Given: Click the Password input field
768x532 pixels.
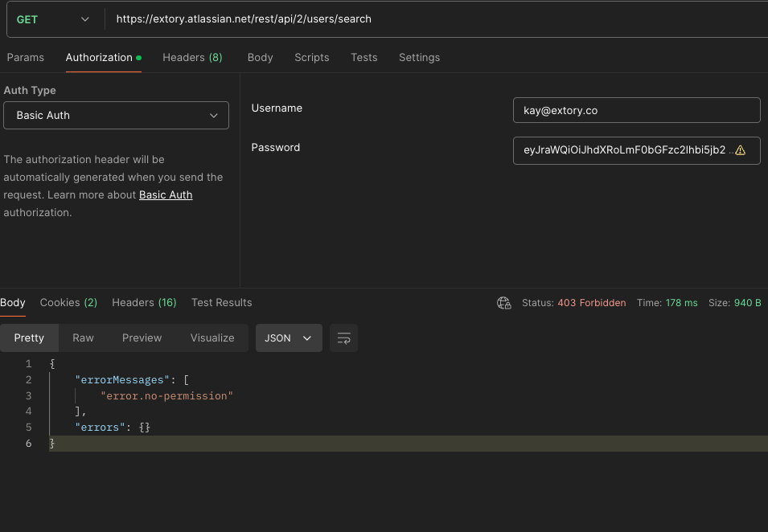Looking at the screenshot, I should pos(623,150).
